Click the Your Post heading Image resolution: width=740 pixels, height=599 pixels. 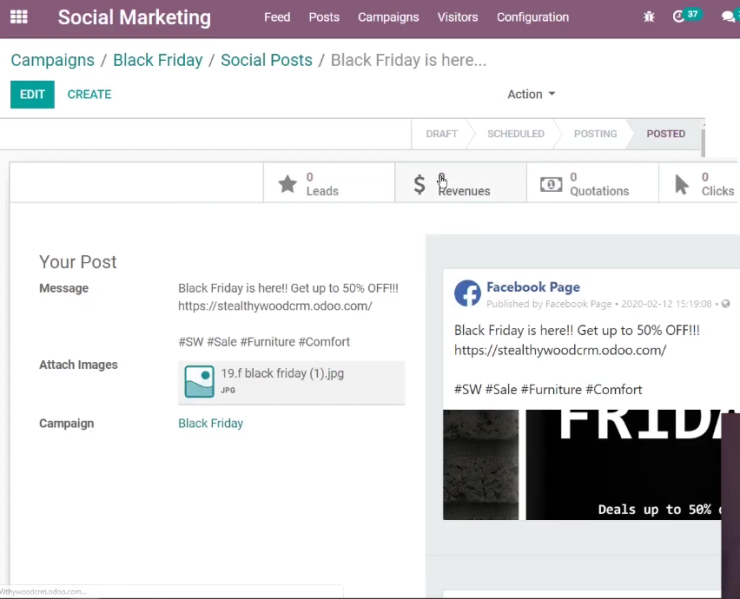click(x=78, y=262)
